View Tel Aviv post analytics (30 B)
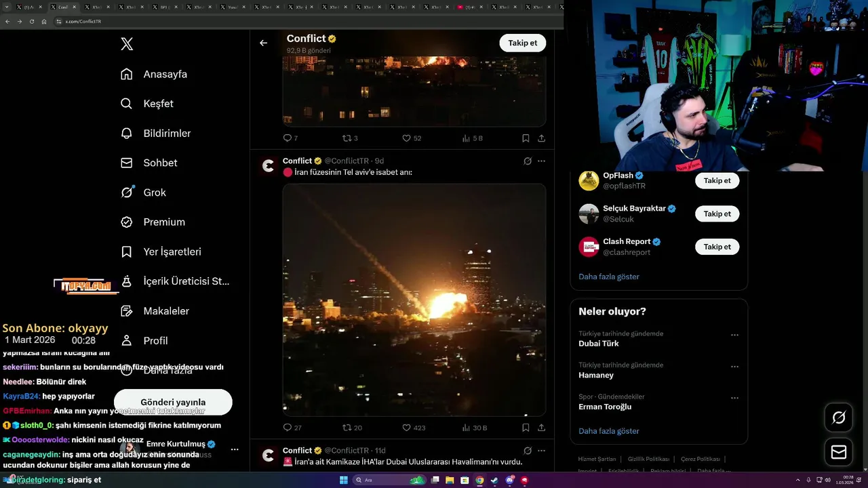Screen dimensions: 868x488 pyautogui.click(x=475, y=428)
